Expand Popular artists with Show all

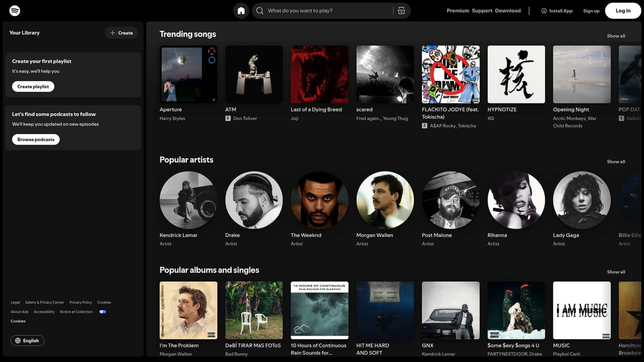[616, 161]
